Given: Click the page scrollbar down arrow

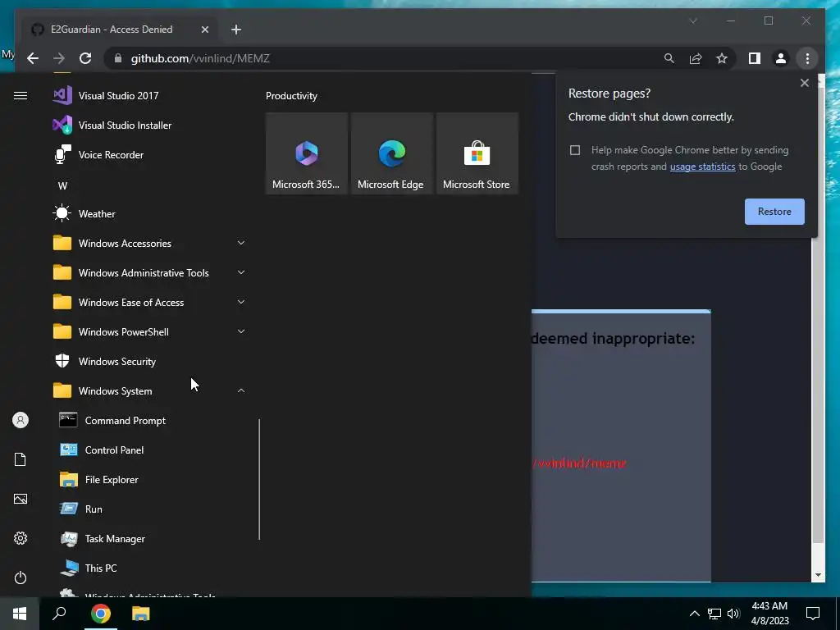Looking at the screenshot, I should pyautogui.click(x=818, y=575).
